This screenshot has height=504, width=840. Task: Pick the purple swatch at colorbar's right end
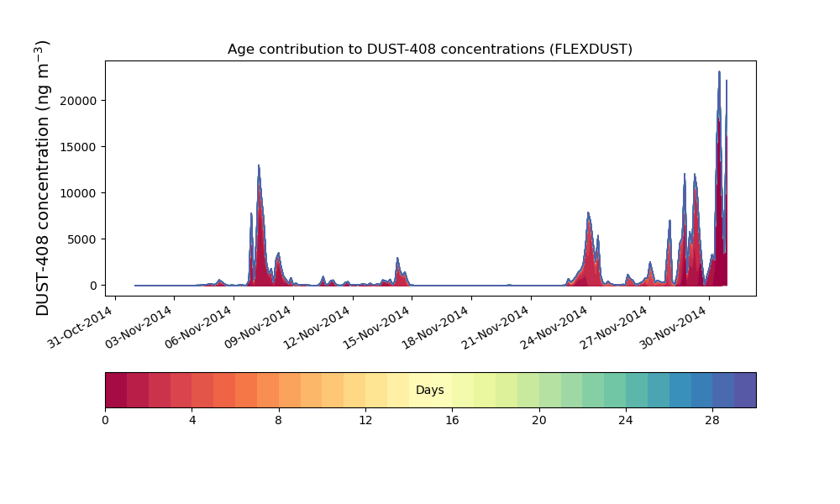[744, 390]
